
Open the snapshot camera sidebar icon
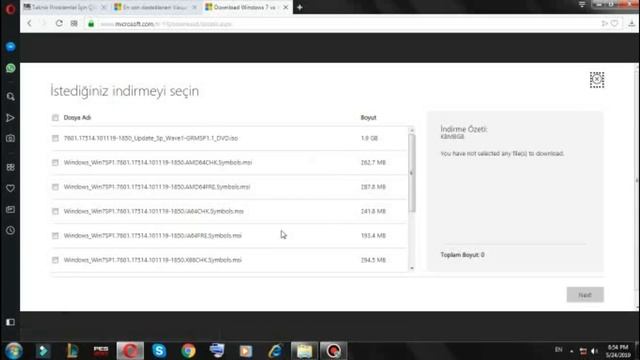click(11, 139)
